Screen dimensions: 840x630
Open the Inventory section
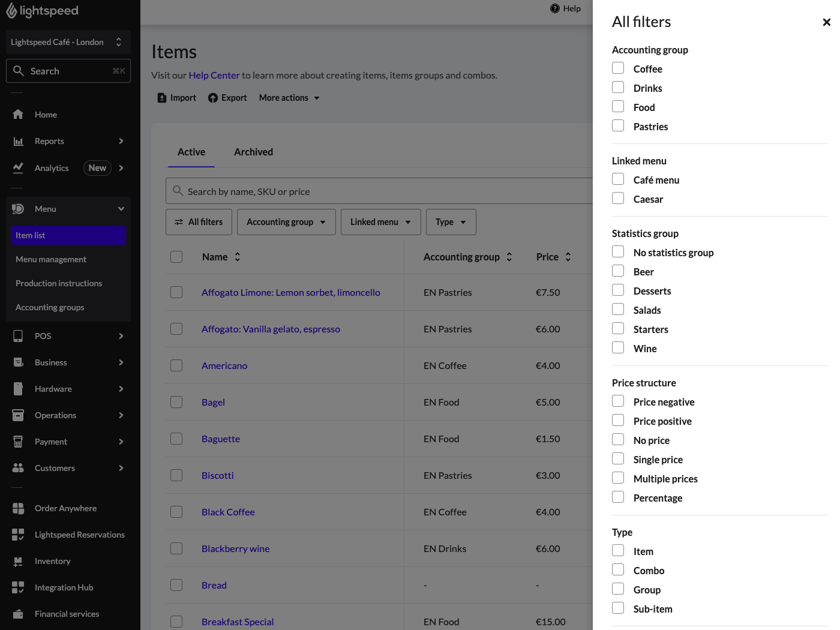click(x=52, y=561)
